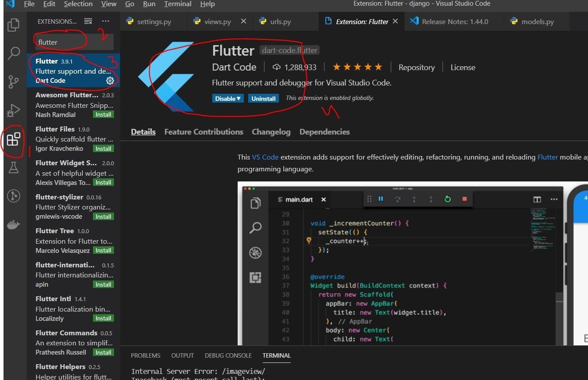Switch to the PROBLEMS panel tab

[146, 355]
